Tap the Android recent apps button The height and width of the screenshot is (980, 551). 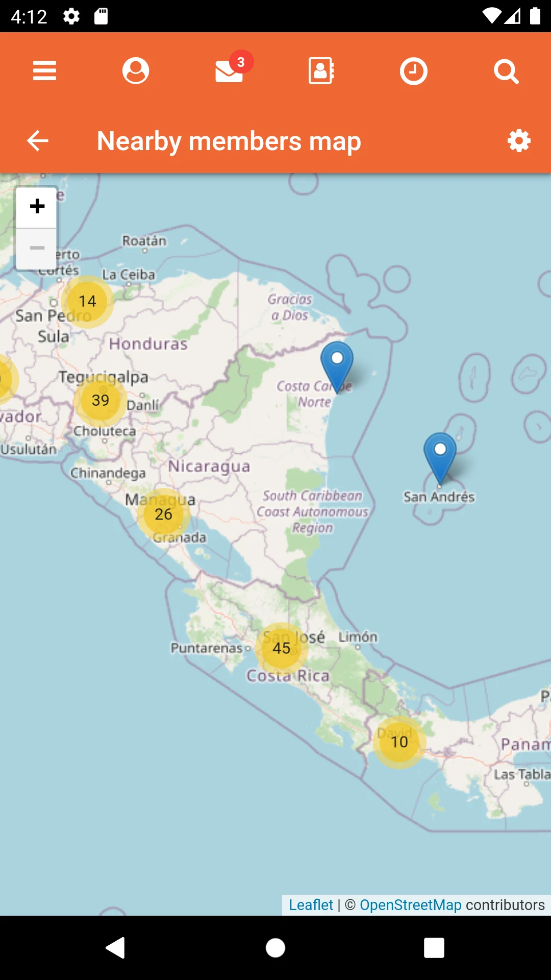pyautogui.click(x=434, y=948)
